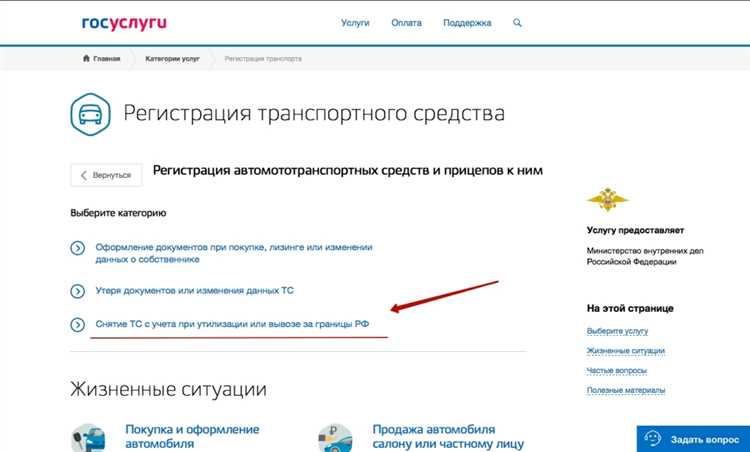This screenshot has height=452, width=750.
Task: Go to Категории услуг breadcrumb
Action: [172, 59]
